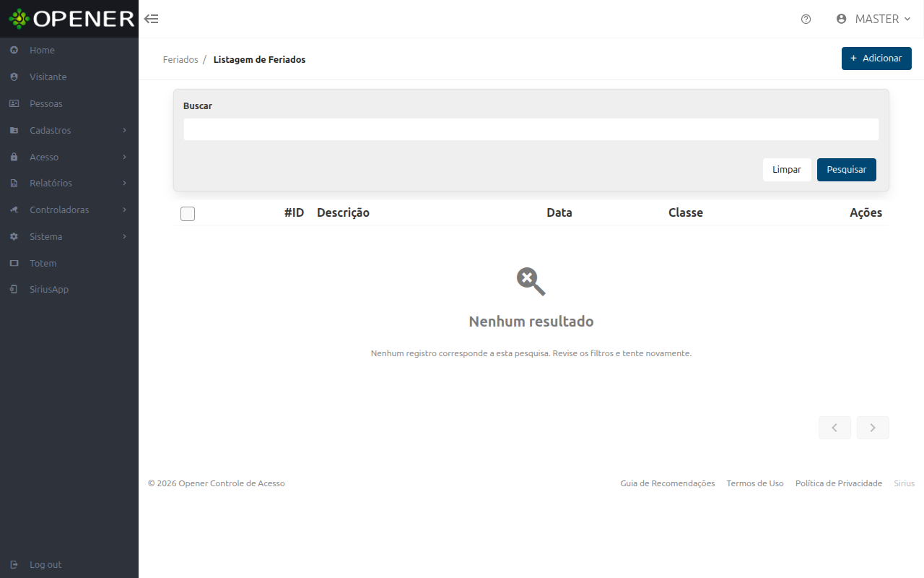
Task: Open Política de Privacidade footer link
Action: 839,483
